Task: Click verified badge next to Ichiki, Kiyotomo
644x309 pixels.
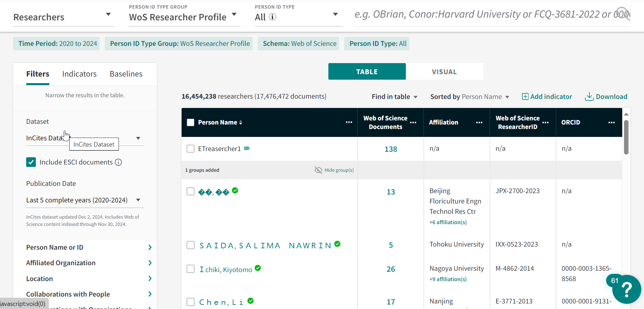Action: point(258,268)
